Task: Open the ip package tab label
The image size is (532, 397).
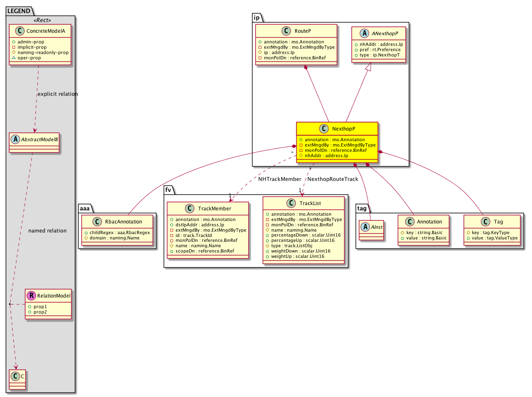Action: point(257,18)
